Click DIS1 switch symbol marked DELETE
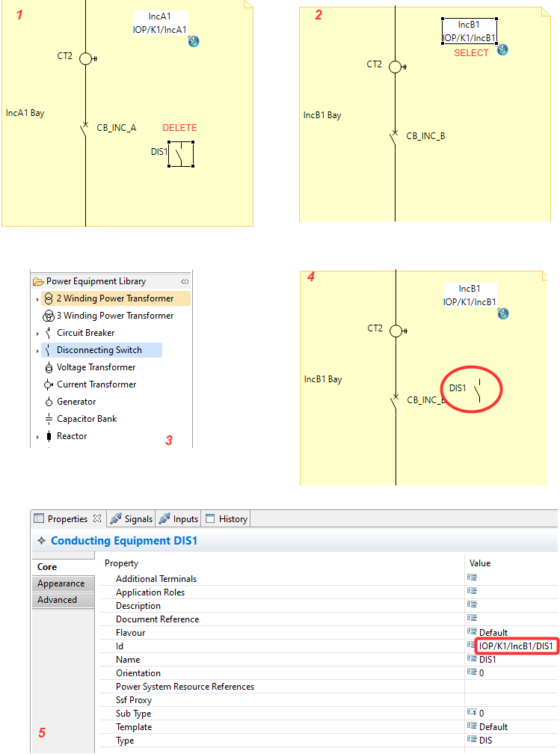This screenshot has width=560, height=754. [181, 154]
